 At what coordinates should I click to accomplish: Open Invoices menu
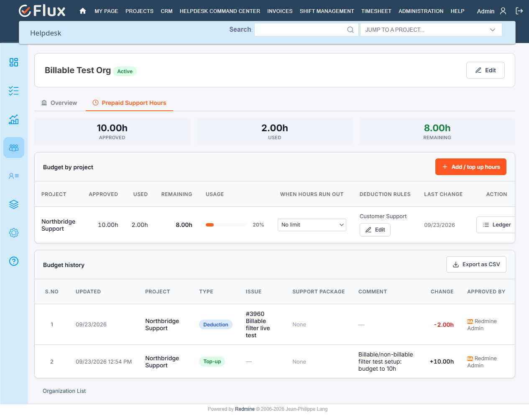(x=280, y=11)
